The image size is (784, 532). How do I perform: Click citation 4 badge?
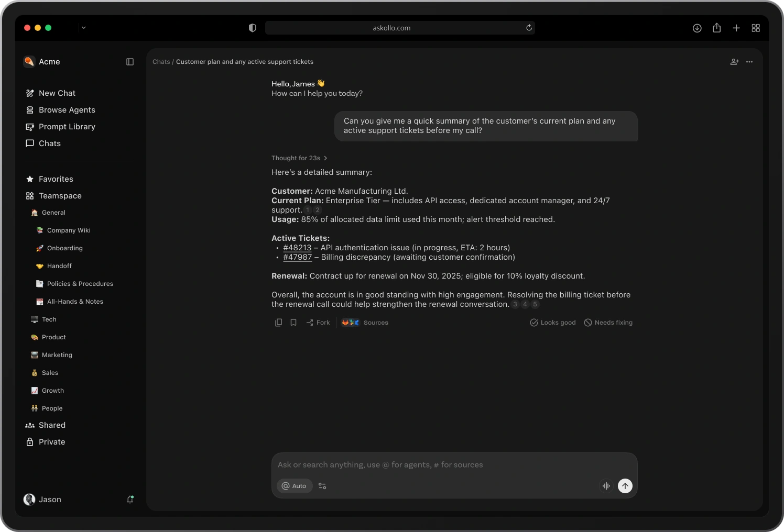[525, 304]
